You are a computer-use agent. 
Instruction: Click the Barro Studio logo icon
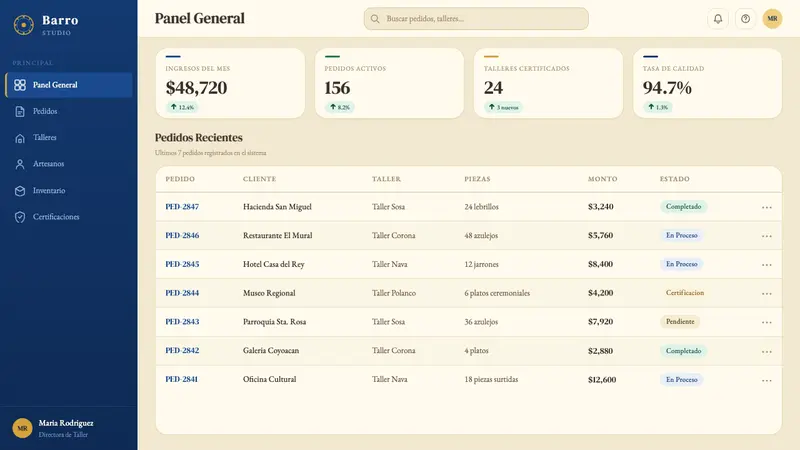tap(23, 24)
